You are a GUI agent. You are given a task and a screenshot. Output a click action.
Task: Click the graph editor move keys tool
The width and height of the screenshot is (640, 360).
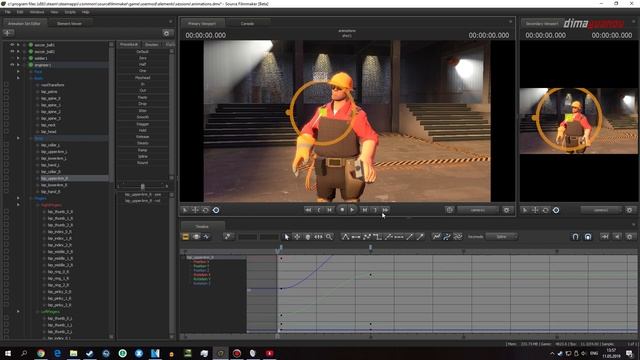(x=297, y=237)
